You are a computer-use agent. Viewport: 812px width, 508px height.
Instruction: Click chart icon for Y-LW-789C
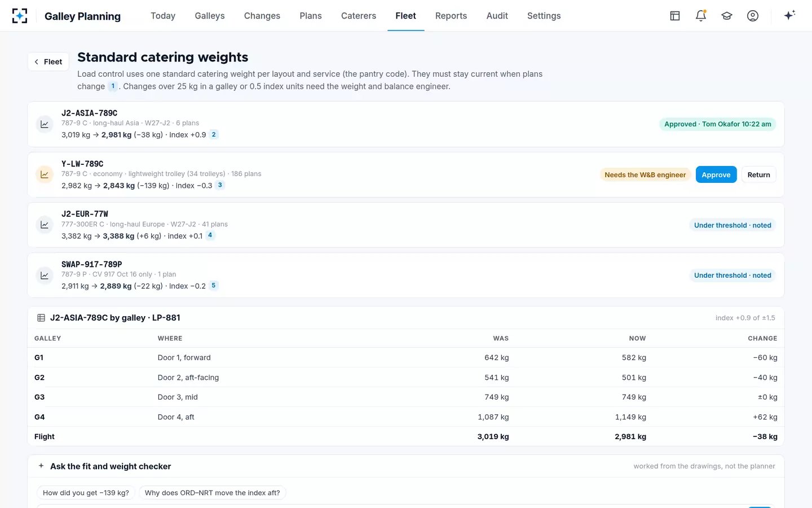click(x=45, y=174)
